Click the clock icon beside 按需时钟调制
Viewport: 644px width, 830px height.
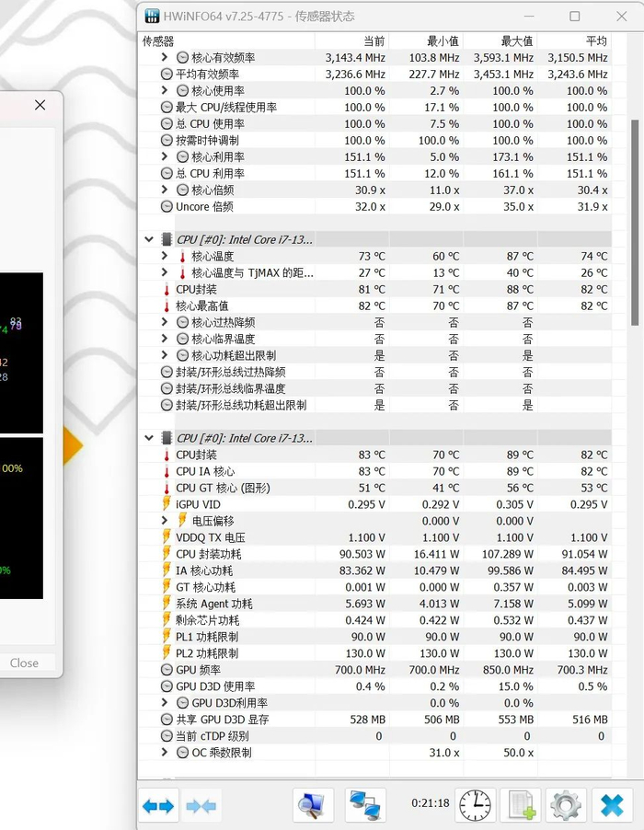pos(167,140)
